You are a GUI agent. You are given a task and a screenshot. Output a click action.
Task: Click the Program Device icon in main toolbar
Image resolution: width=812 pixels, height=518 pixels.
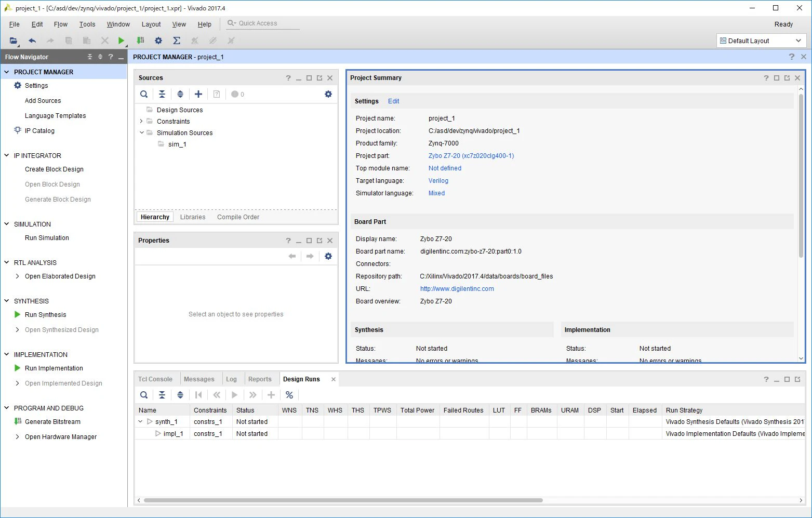pos(140,41)
